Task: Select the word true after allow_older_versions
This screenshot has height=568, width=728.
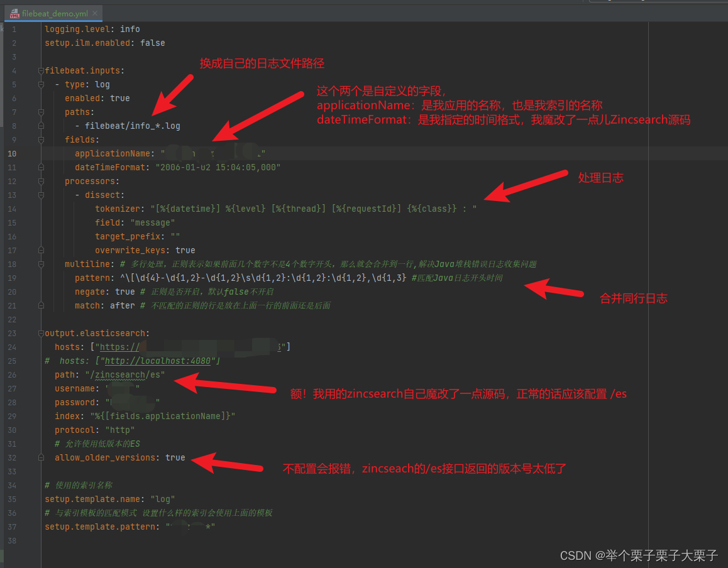Action: pos(175,457)
